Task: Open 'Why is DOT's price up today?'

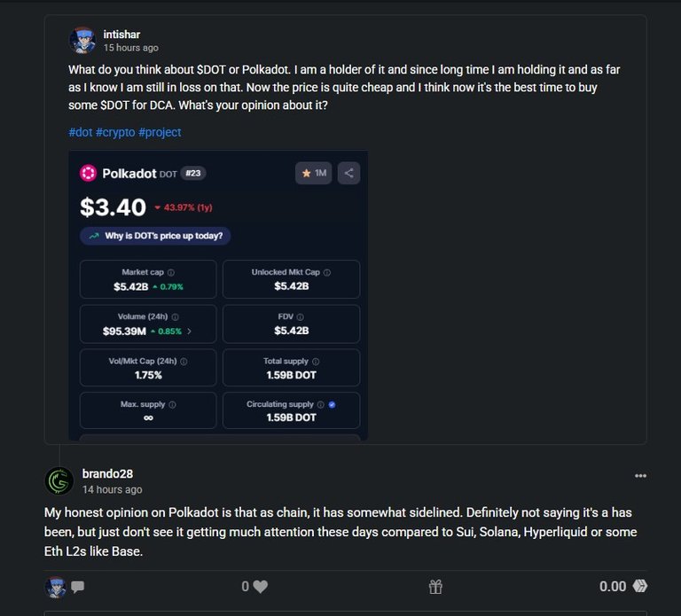Action: tap(155, 236)
